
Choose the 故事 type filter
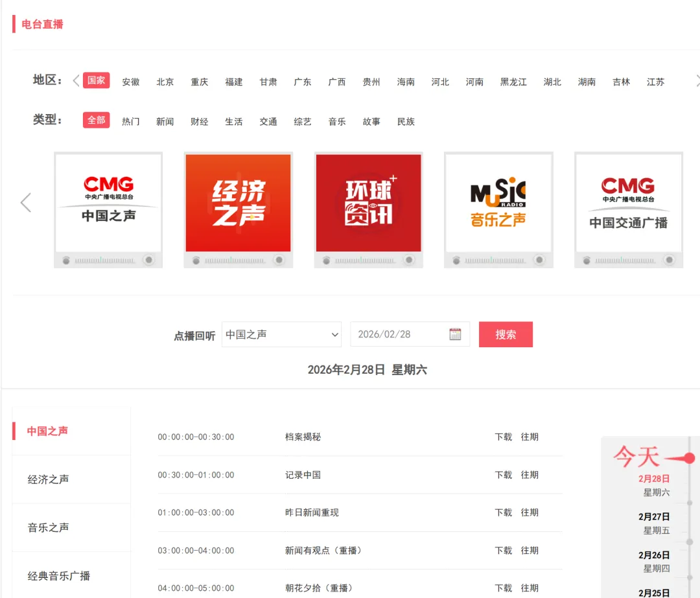pos(371,121)
